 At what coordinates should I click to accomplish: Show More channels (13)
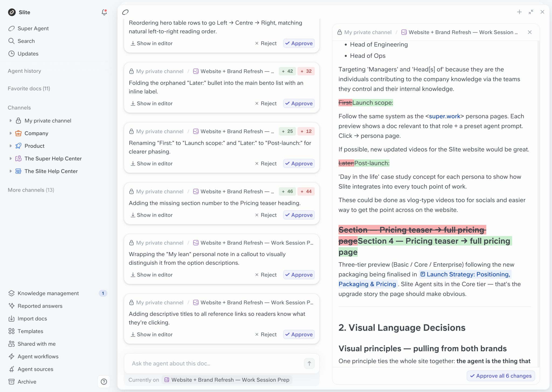31,190
